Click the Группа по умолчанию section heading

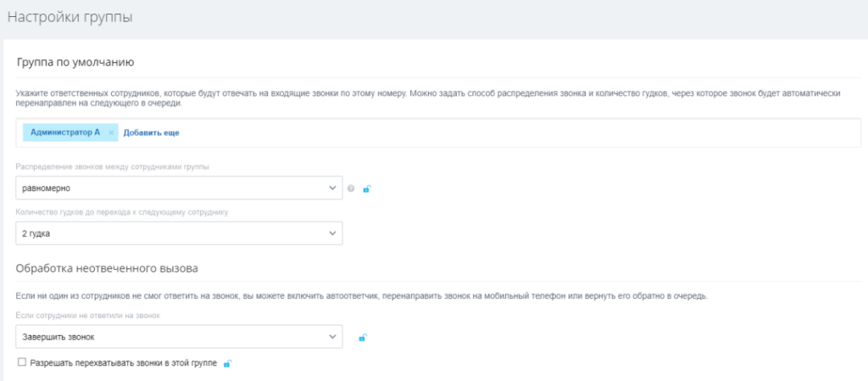pos(75,62)
